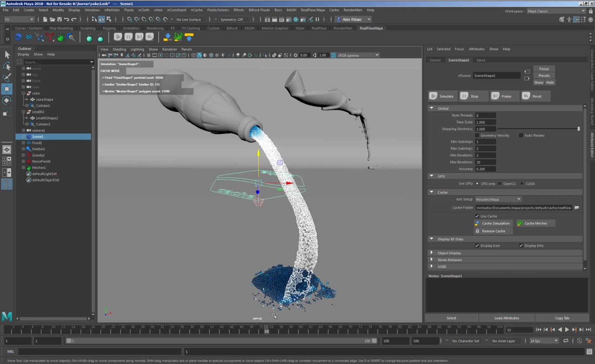Click the Open Scene folder icon
595x364 pixels.
pyautogui.click(x=52, y=19)
